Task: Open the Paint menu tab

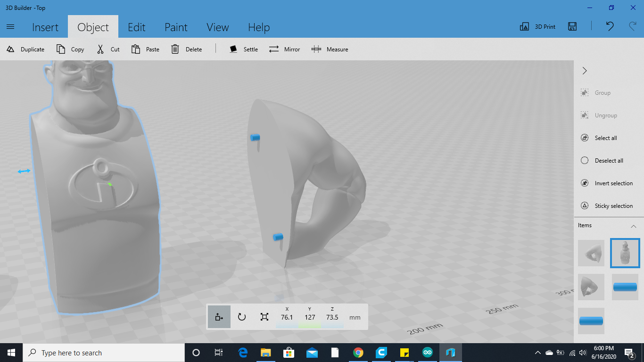Action: point(176,27)
